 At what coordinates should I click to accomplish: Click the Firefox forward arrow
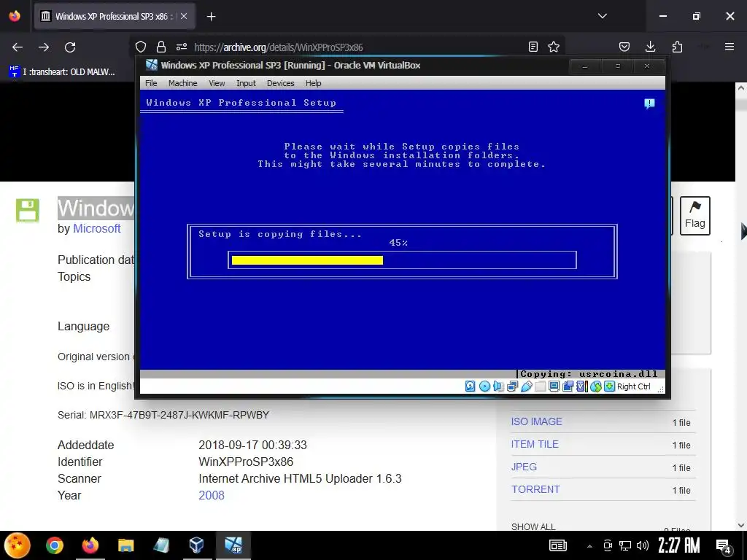point(44,47)
